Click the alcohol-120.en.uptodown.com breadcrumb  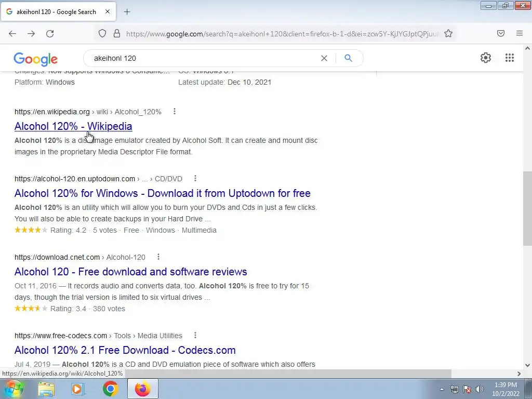(x=98, y=179)
